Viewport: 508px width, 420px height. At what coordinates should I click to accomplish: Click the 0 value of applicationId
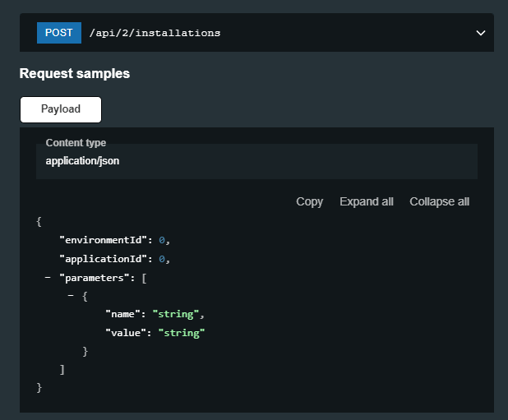162,259
